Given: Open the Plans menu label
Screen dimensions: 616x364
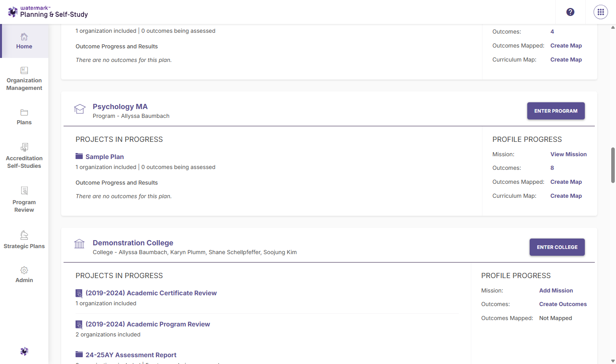Looking at the screenshot, I should (x=24, y=122).
